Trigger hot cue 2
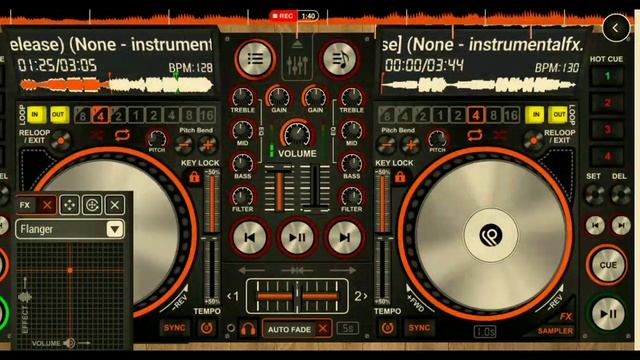Image resolution: width=640 pixels, height=360 pixels. (x=607, y=103)
